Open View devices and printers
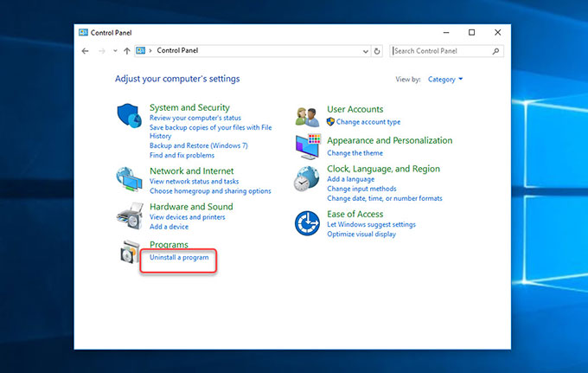The width and height of the screenshot is (588, 373). (187, 217)
